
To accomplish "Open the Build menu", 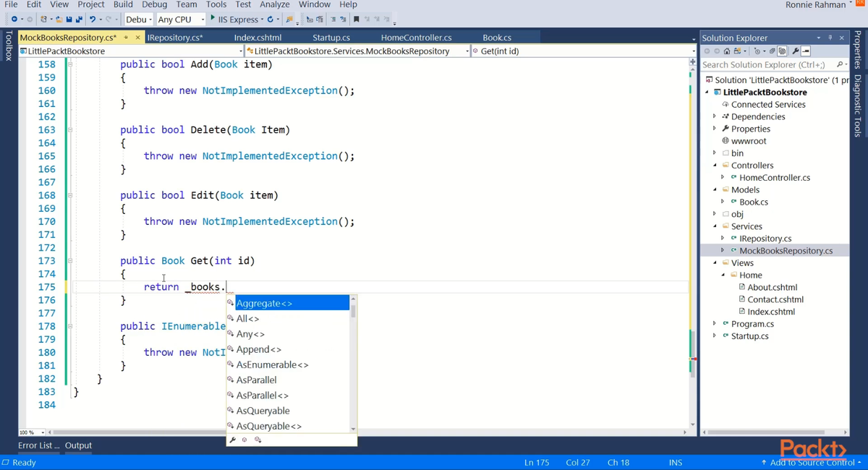I will (123, 4).
